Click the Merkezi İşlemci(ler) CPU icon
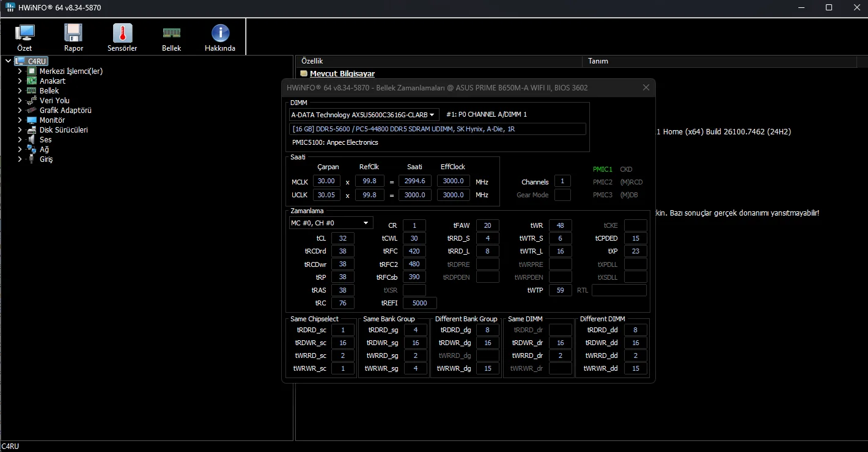 32,71
